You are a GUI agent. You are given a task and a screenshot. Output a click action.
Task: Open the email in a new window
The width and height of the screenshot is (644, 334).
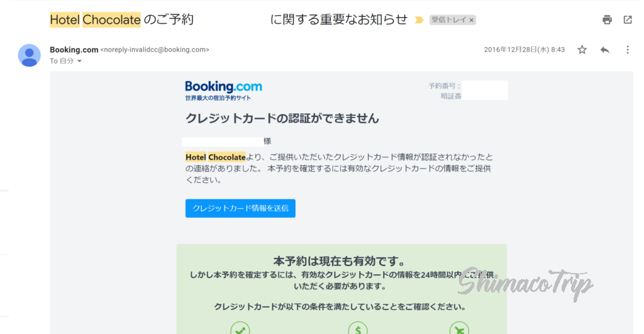(628, 19)
